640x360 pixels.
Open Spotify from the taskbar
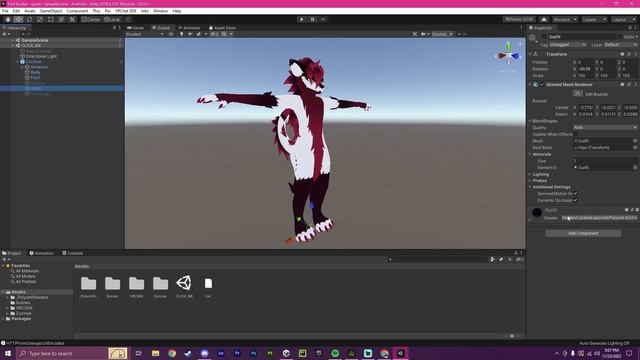pyautogui.click(x=335, y=353)
